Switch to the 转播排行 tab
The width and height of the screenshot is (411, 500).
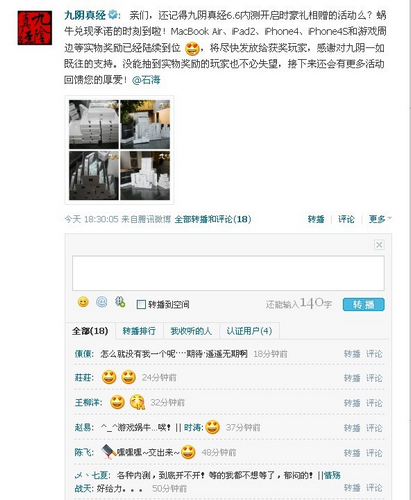[139, 331]
